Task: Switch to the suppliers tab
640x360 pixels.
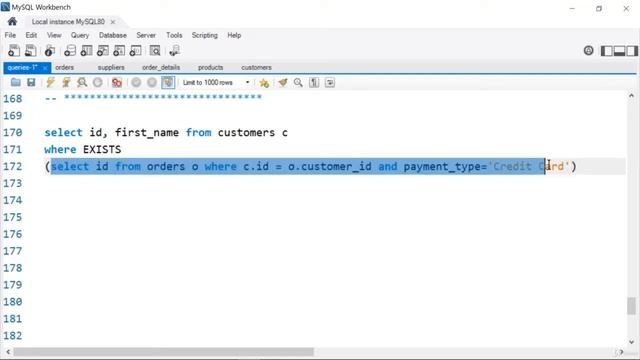Action: pyautogui.click(x=111, y=67)
